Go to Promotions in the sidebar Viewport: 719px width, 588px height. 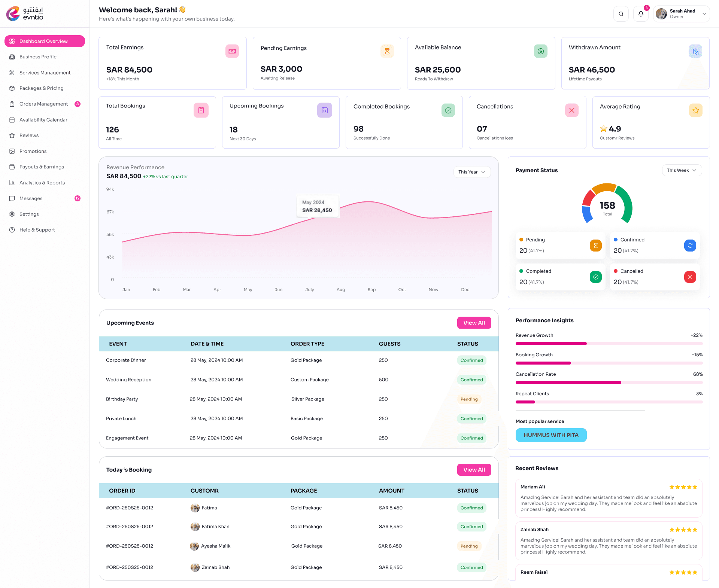(x=45, y=151)
